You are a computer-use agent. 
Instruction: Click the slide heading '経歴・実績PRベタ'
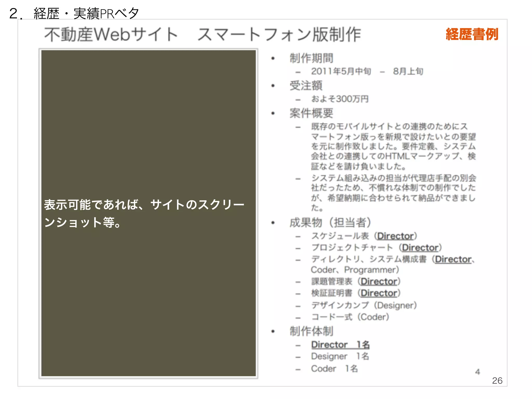[87, 13]
